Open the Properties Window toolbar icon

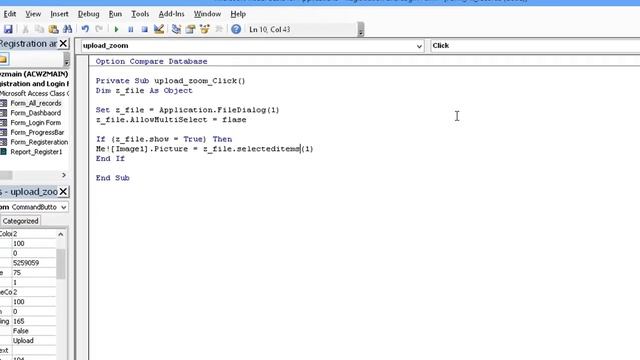pyautogui.click(x=190, y=29)
